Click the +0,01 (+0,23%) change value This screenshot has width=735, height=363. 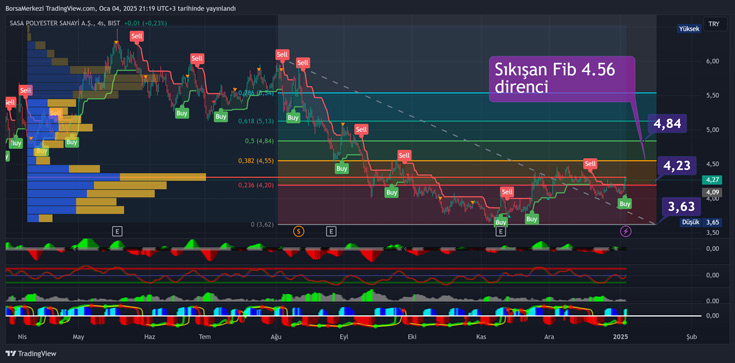click(x=146, y=23)
